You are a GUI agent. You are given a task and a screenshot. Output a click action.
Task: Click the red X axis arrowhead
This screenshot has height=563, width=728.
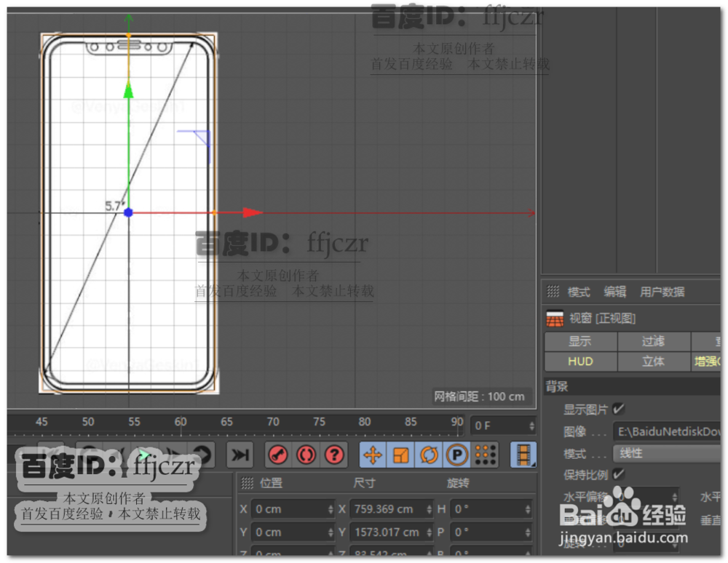click(x=253, y=212)
